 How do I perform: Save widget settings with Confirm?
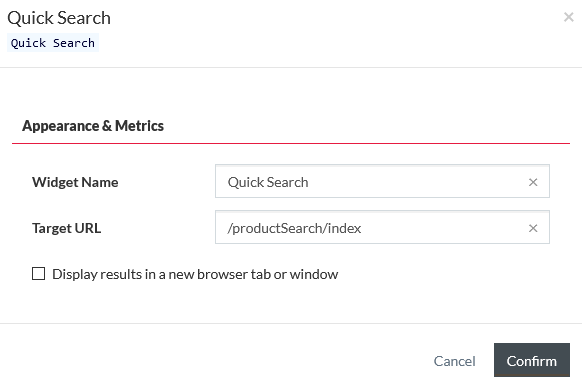click(532, 360)
